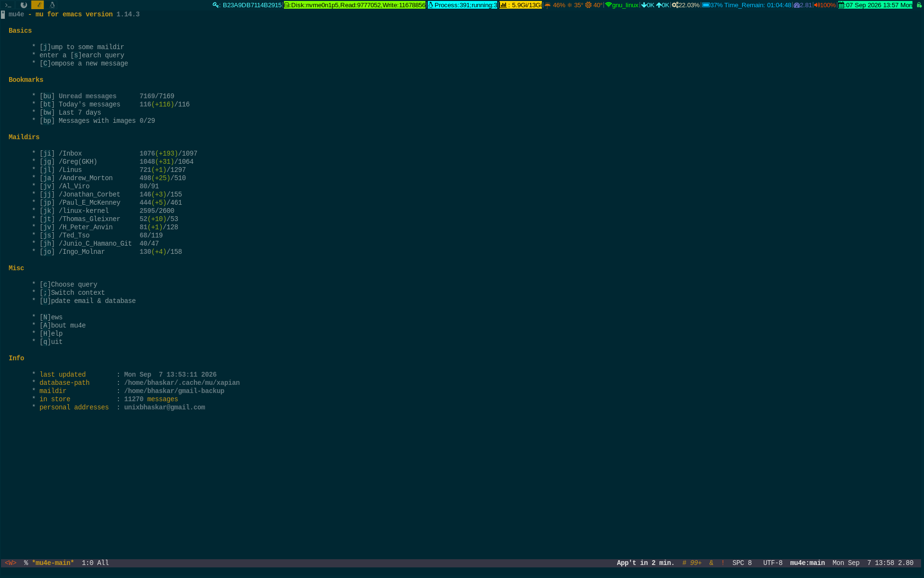
Task: Open the penguin Linux workspace icon
Action: pos(52,5)
